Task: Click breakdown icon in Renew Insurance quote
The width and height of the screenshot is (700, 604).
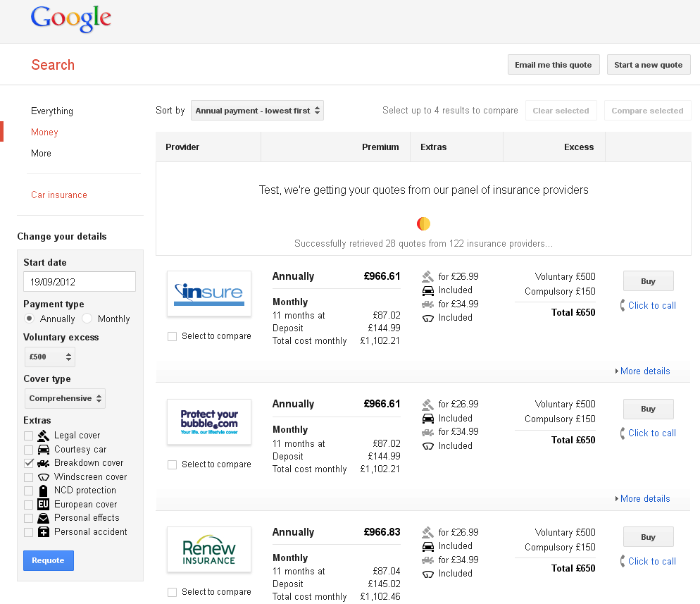Action: [427, 560]
